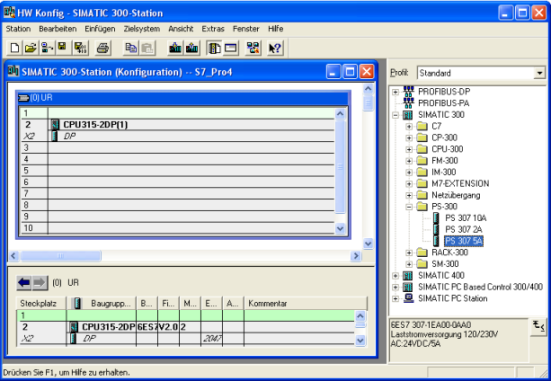The width and height of the screenshot is (551, 381).
Task: Click the PS 307 2A module icon
Action: 436,230
